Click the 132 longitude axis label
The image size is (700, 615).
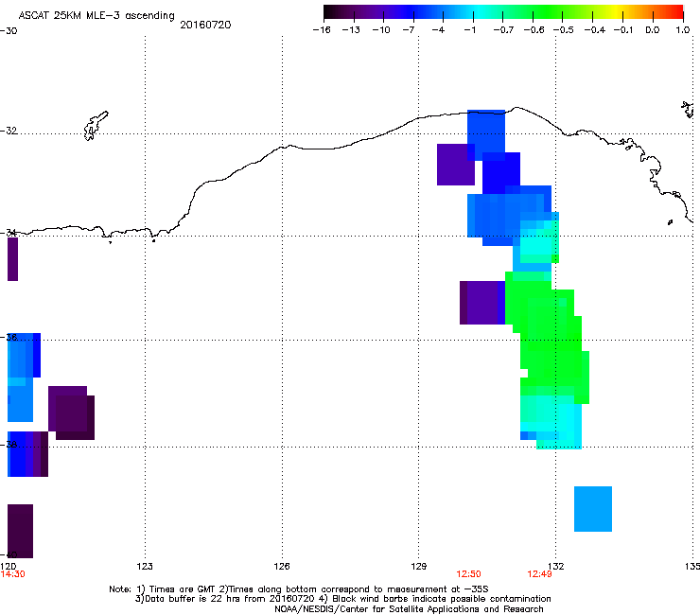point(556,567)
